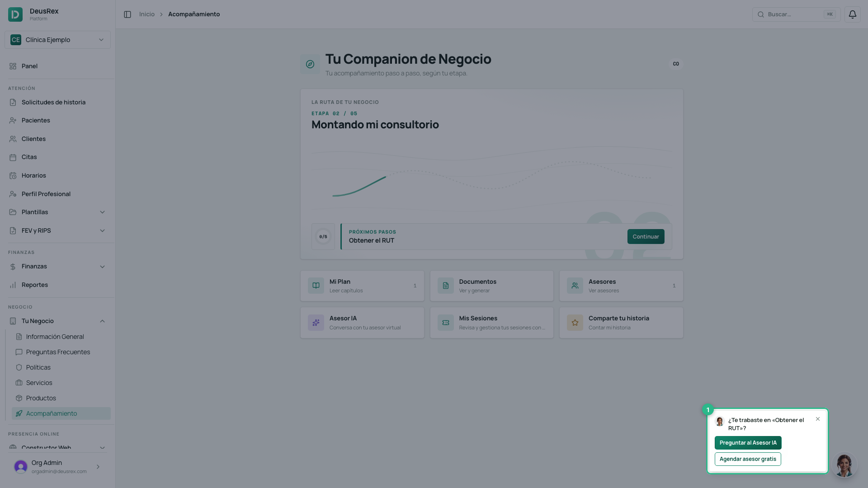Click the Acompañamiento breadcrumb text
The width and height of the screenshot is (868, 488).
194,14
